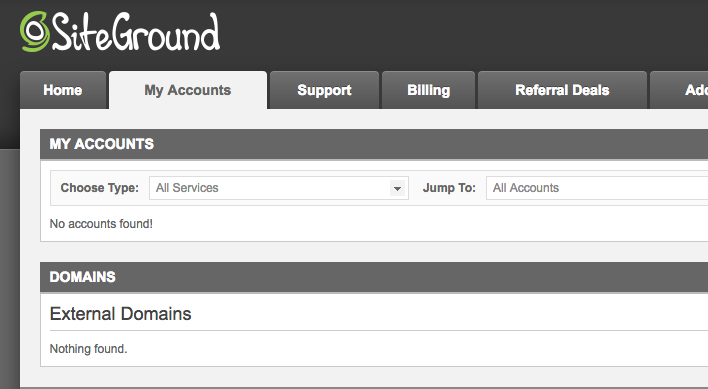The width and height of the screenshot is (708, 389).
Task: Open the Home tab
Action: point(63,90)
